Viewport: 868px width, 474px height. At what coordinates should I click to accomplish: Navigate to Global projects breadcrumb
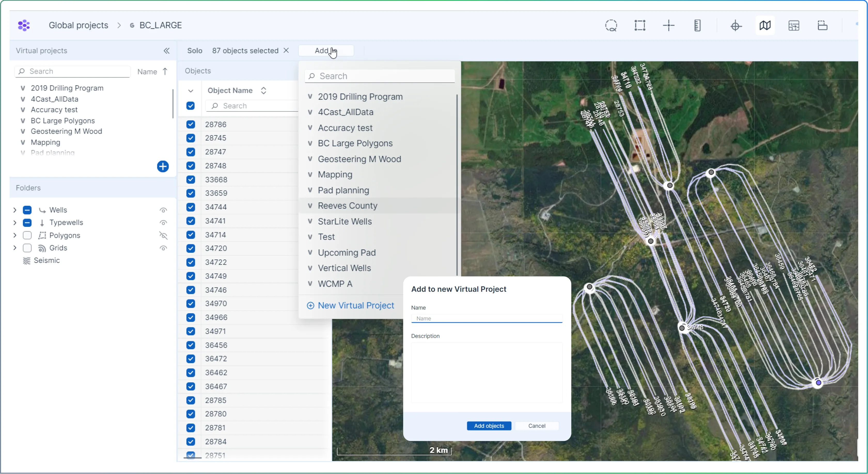pyautogui.click(x=79, y=25)
